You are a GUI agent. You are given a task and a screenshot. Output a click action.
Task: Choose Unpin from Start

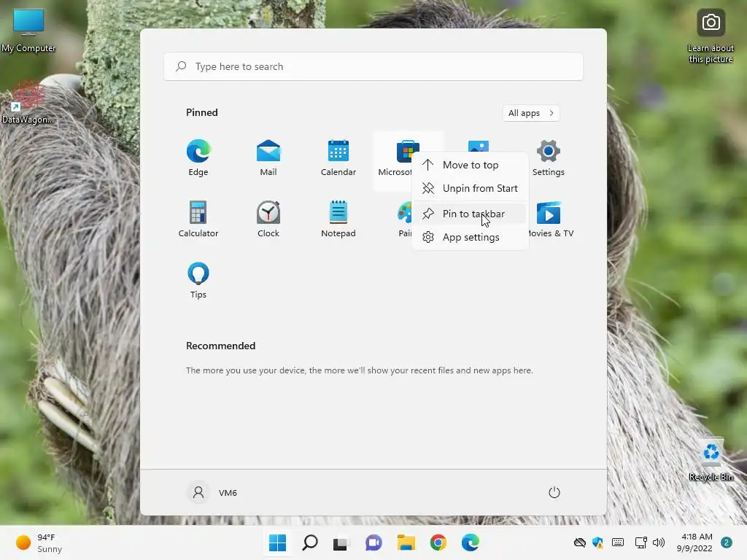pos(471,188)
